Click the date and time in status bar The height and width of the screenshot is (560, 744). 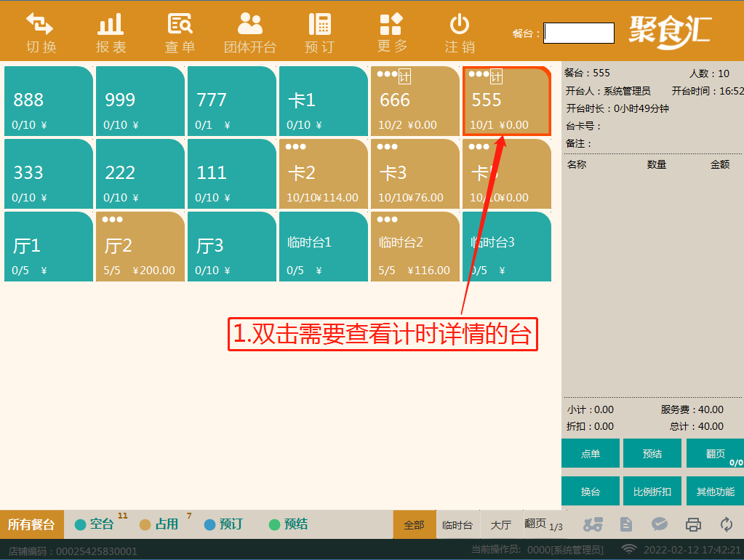click(x=692, y=550)
